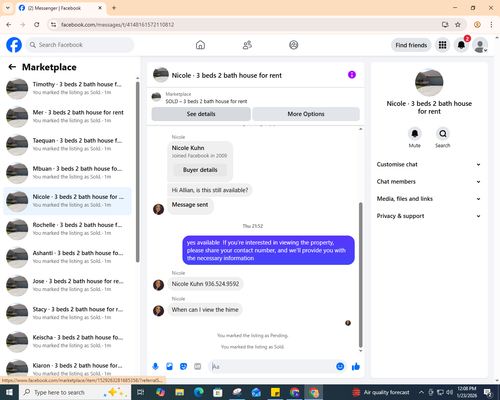The image size is (500, 400).
Task: Open Stacy's conversation
Action: tap(68, 313)
